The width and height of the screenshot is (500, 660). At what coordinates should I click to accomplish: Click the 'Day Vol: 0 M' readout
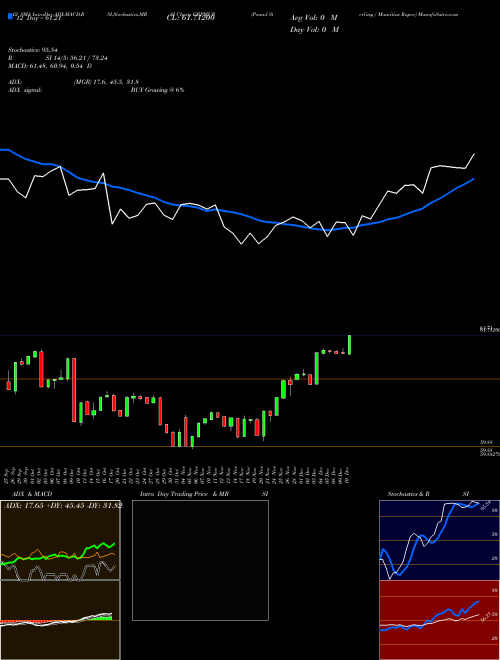click(x=314, y=29)
